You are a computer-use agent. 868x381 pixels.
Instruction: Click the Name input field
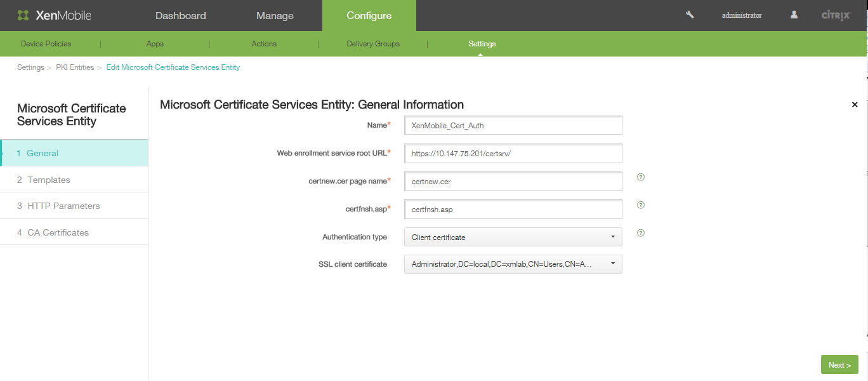tap(513, 125)
